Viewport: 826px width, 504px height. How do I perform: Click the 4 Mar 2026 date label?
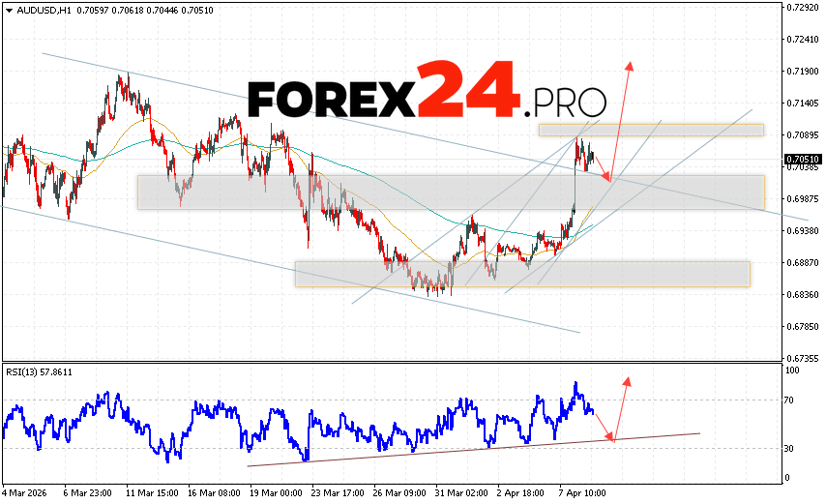tap(27, 492)
